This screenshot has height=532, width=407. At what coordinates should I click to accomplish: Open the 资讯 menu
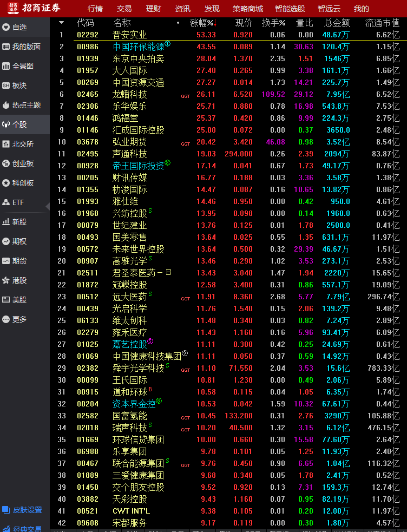(183, 9)
